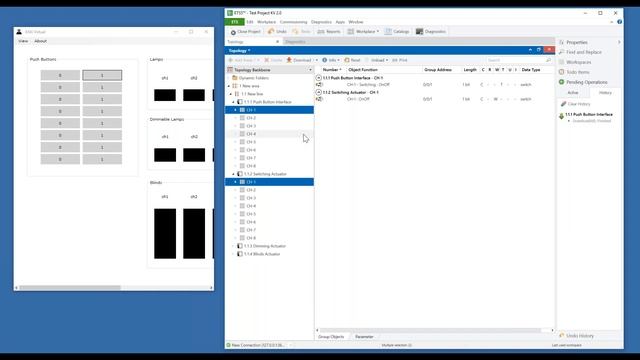Sort by the Data Type column header
Viewport: 640px width, 360px height.
coord(531,70)
